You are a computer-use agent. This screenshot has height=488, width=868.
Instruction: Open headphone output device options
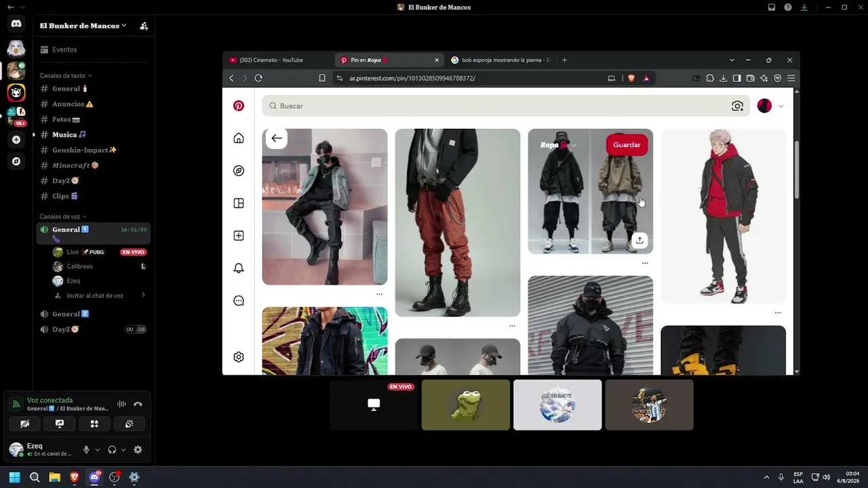[123, 449]
